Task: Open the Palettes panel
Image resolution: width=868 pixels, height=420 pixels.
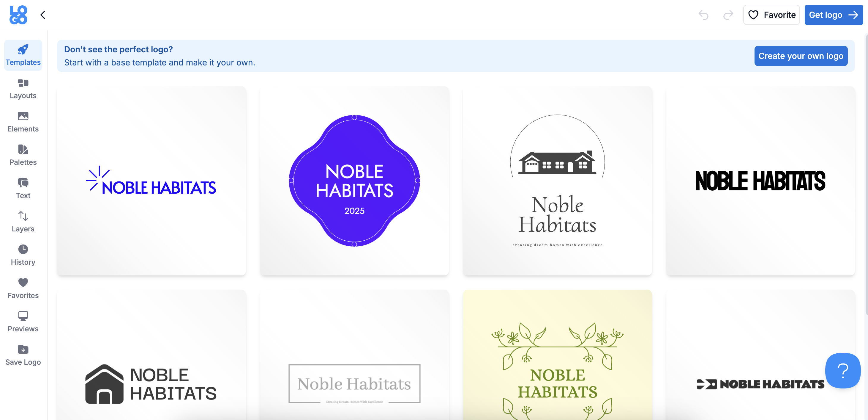Action: click(x=23, y=155)
